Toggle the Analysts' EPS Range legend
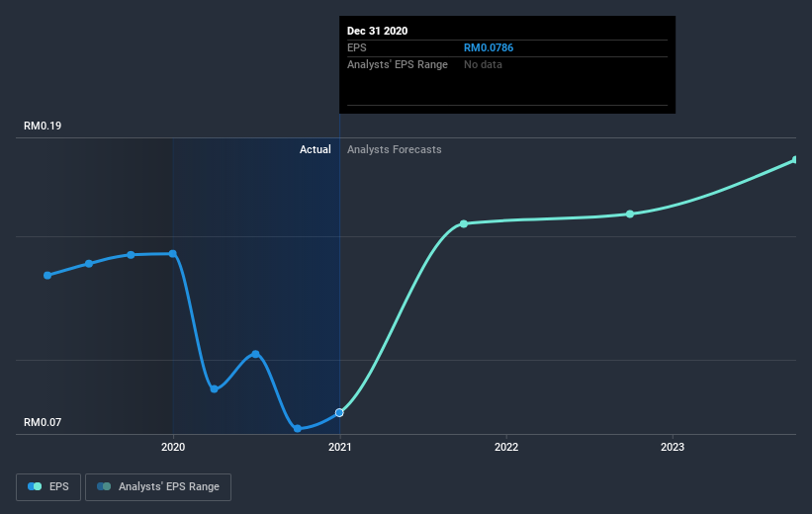Screen dimensions: 812x514 (x=158, y=487)
